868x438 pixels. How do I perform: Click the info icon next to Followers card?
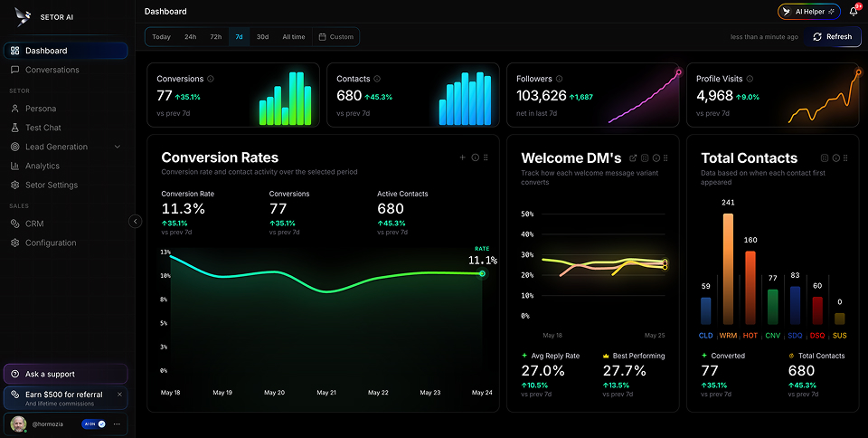[x=559, y=79]
